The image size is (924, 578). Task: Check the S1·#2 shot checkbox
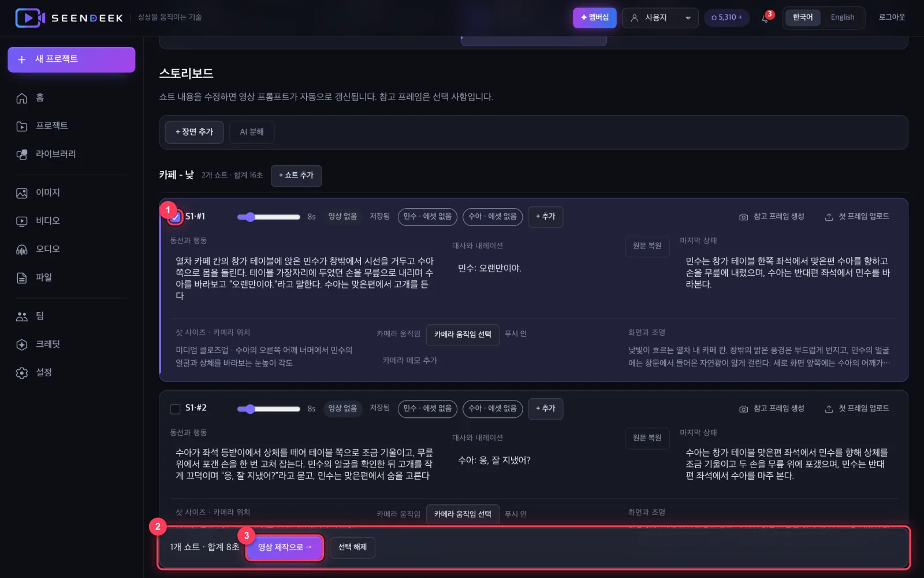pyautogui.click(x=175, y=409)
